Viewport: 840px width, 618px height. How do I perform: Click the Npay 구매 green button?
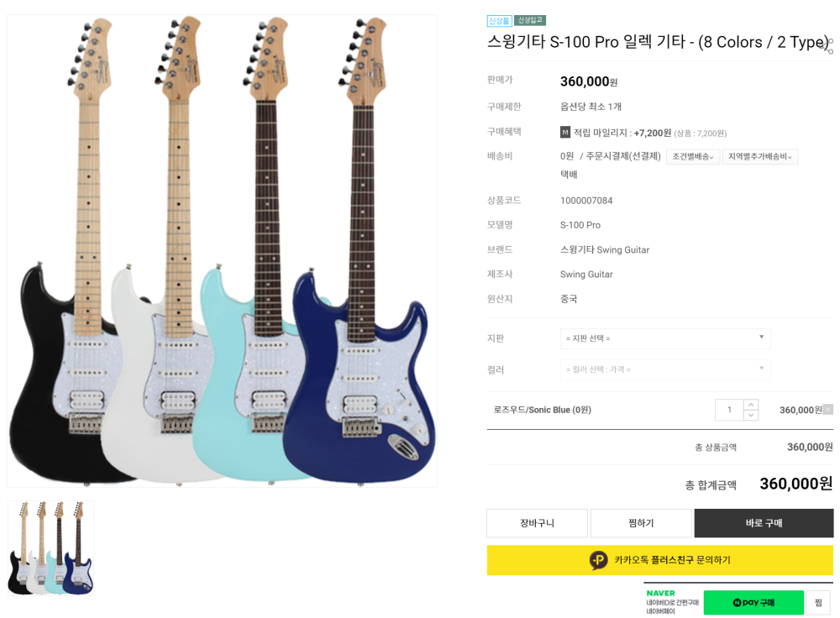[x=753, y=603]
